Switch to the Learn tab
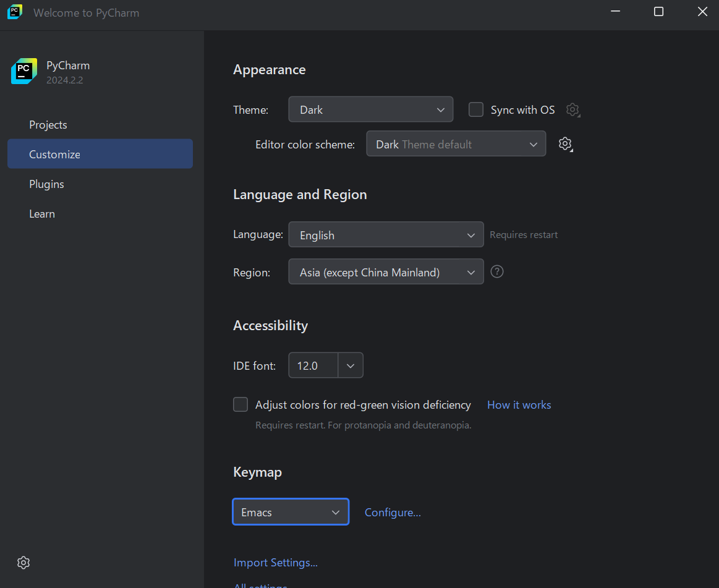The image size is (719, 588). coord(42,214)
